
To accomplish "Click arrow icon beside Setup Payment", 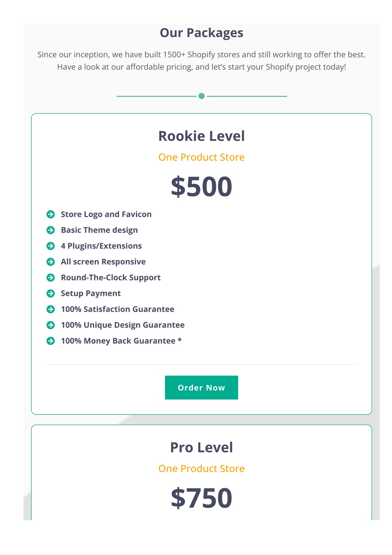I will pos(51,293).
